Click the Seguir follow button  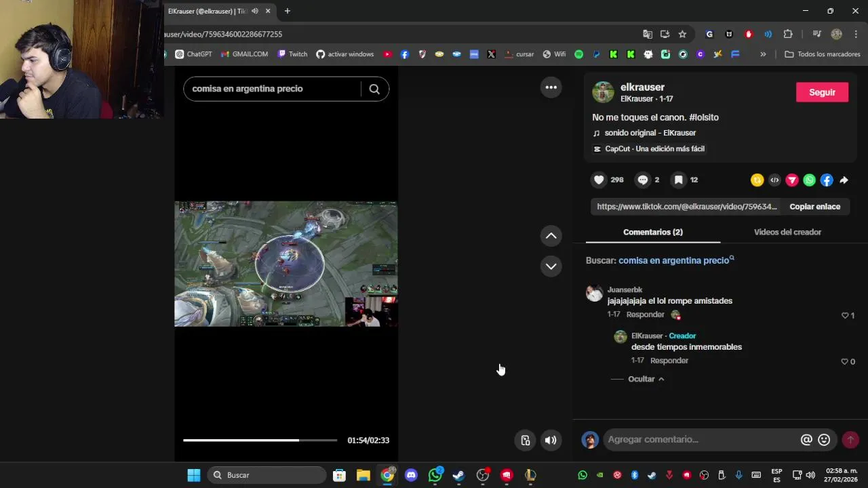pyautogui.click(x=822, y=92)
